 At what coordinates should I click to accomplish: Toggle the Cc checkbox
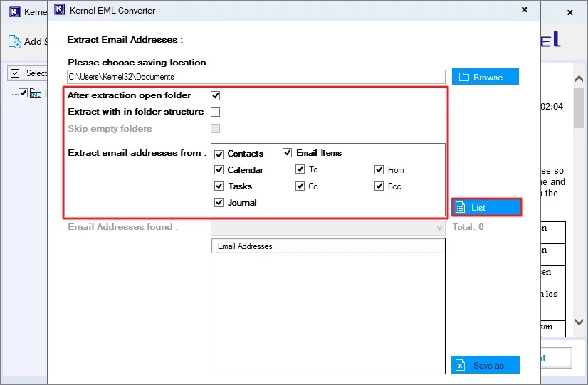[x=300, y=186]
